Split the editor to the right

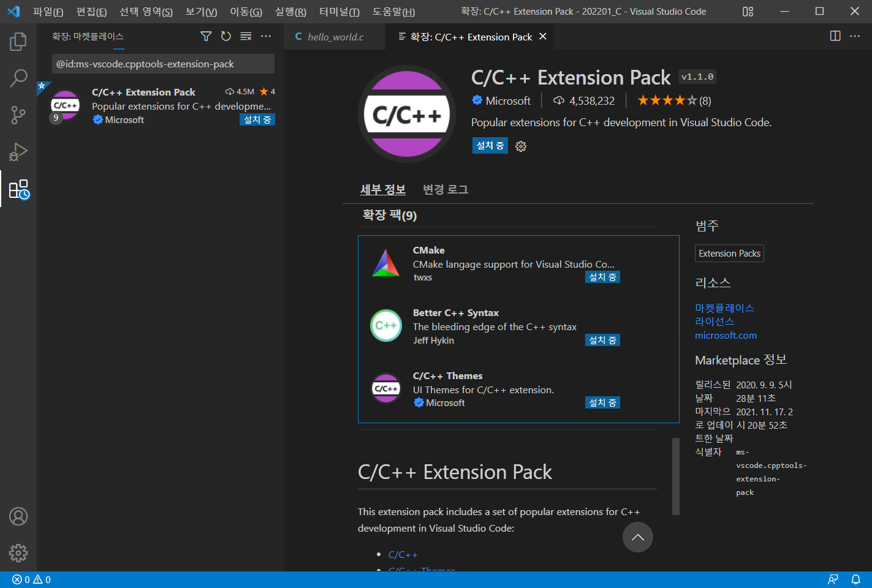point(835,36)
